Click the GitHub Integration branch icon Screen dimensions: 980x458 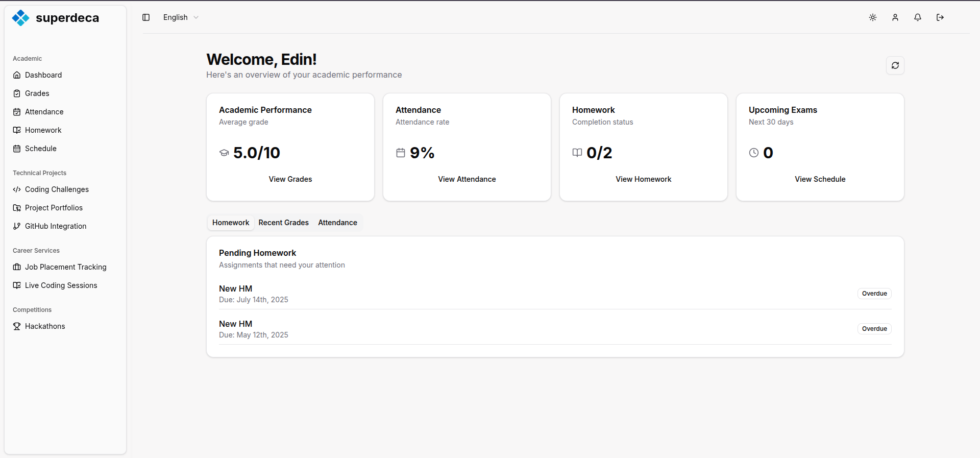[17, 226]
